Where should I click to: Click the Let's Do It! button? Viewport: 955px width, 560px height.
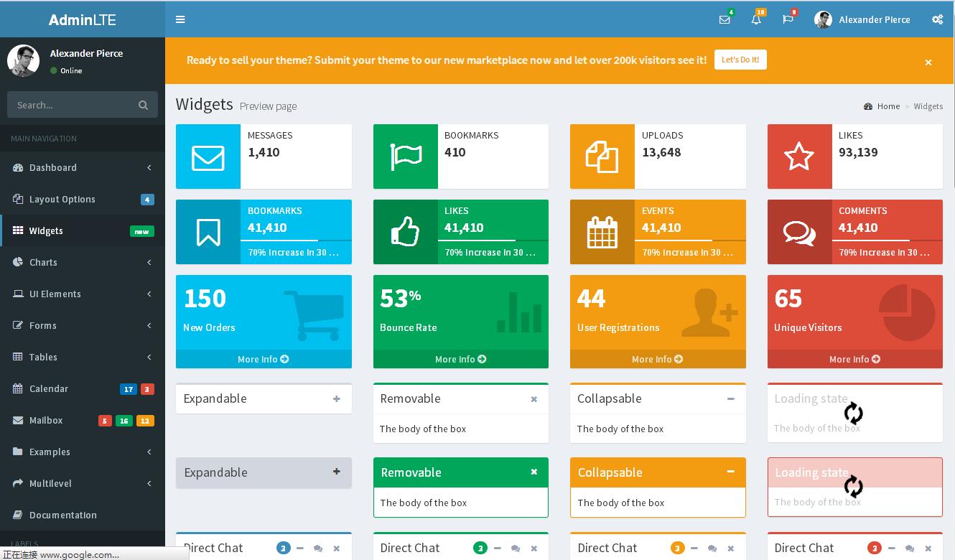(740, 60)
